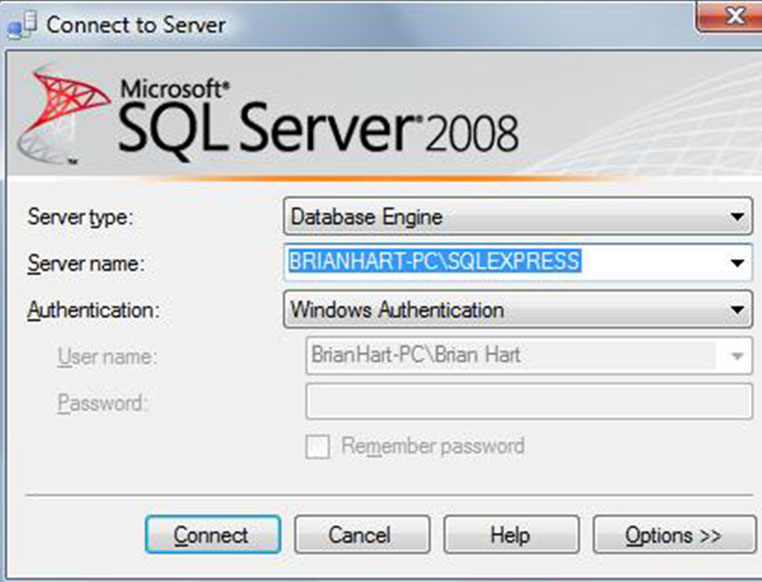Click the 'Server type:' label

(80, 217)
